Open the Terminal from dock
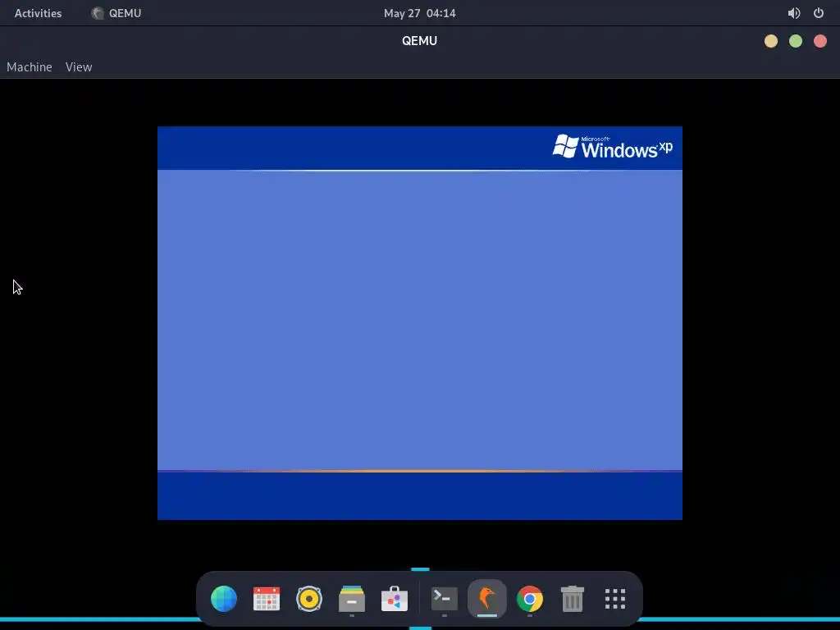 point(445,598)
